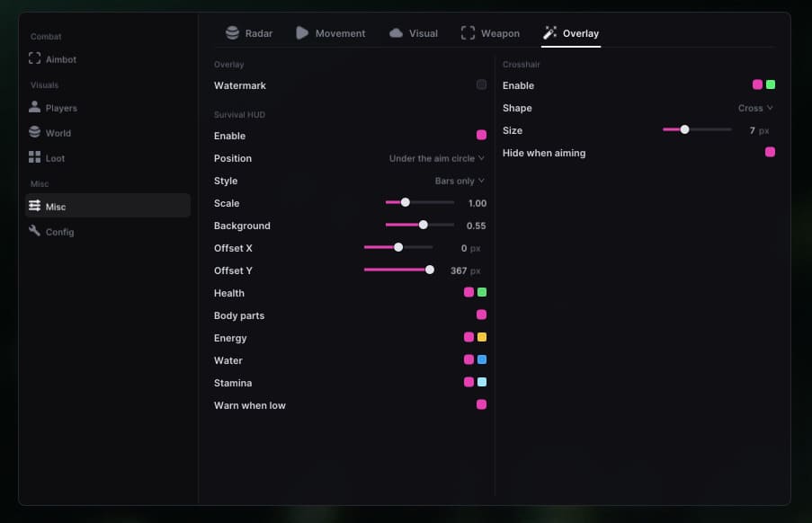812x523 pixels.
Task: Click the Movement play icon
Action: click(302, 32)
